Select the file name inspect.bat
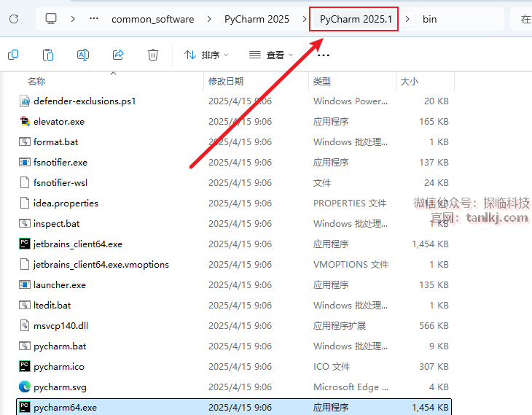The height and width of the screenshot is (415, 532). pyautogui.click(x=57, y=223)
